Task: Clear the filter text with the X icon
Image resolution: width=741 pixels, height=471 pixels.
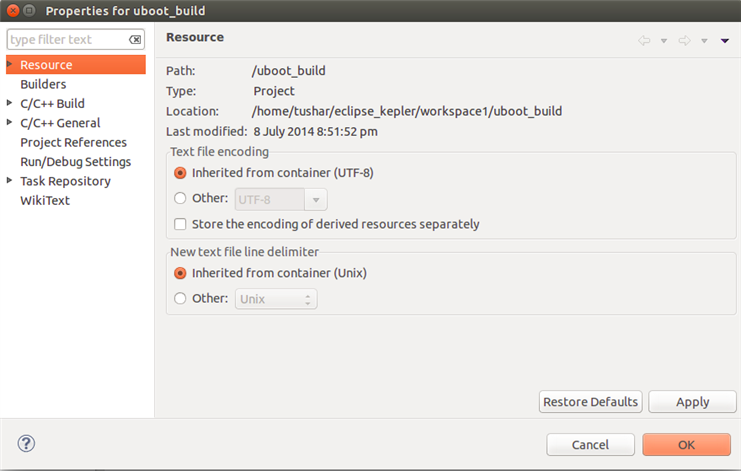Action: pyautogui.click(x=136, y=40)
